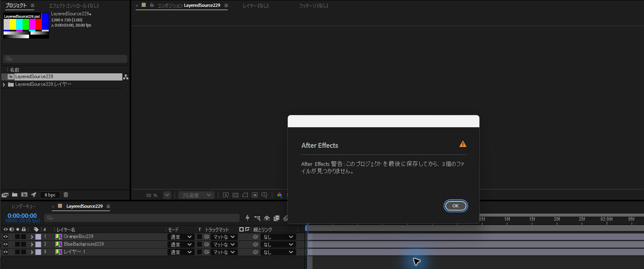644x269 pixels.
Task: Create a new folder in Project panel
Action: [x=14, y=195]
